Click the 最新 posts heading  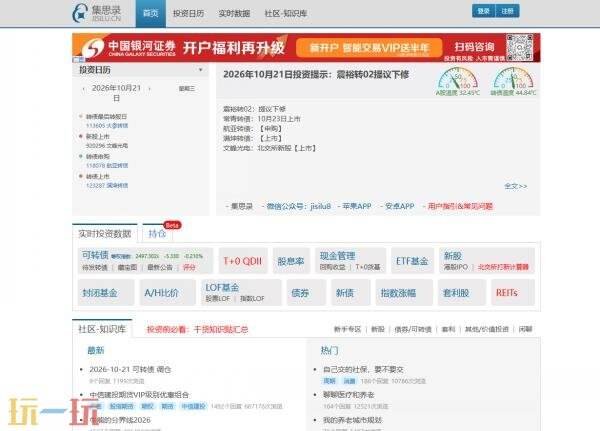[96, 350]
